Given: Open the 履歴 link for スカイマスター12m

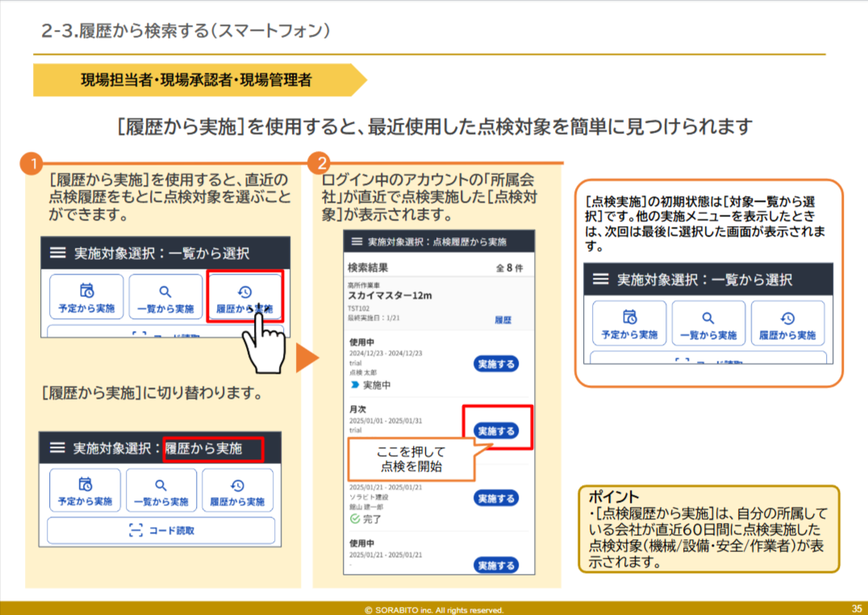Looking at the screenshot, I should coord(503,320).
